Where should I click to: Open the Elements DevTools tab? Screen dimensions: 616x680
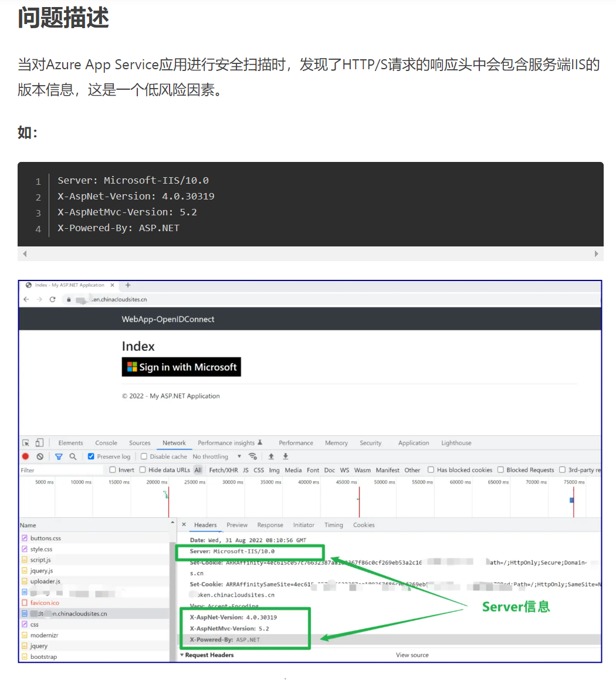coord(70,443)
